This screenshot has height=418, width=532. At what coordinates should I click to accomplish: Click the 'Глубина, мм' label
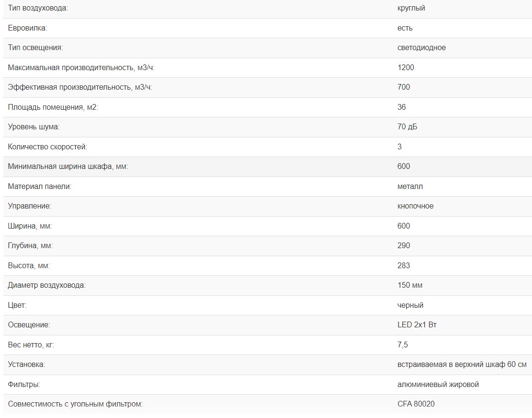(31, 246)
